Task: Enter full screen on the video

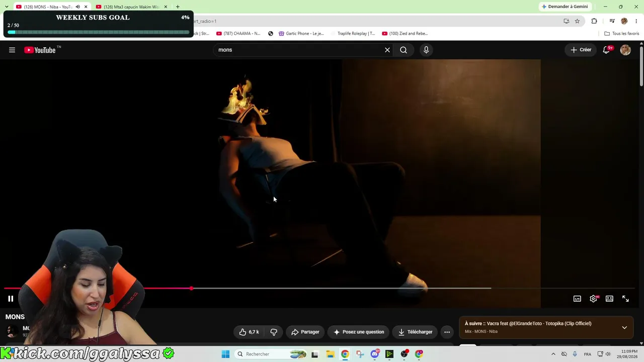Action: pos(625,299)
